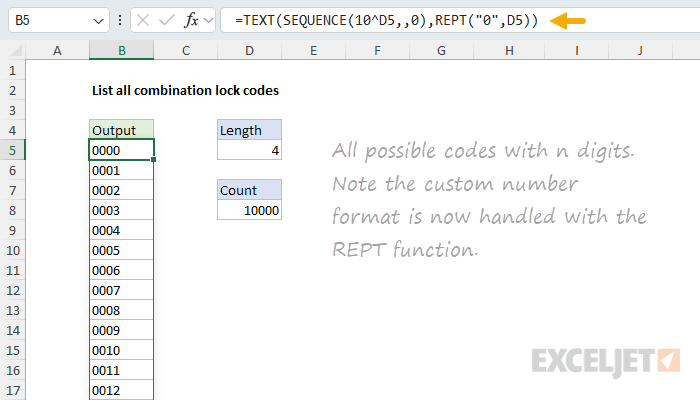Select row 15 header
The width and height of the screenshot is (700, 400).
[12, 350]
